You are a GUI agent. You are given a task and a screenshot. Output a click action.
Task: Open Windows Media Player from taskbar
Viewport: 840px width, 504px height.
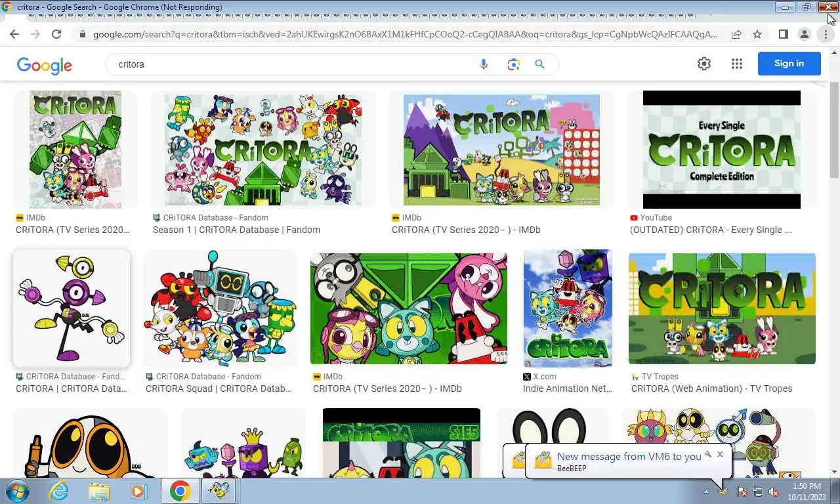point(138,491)
